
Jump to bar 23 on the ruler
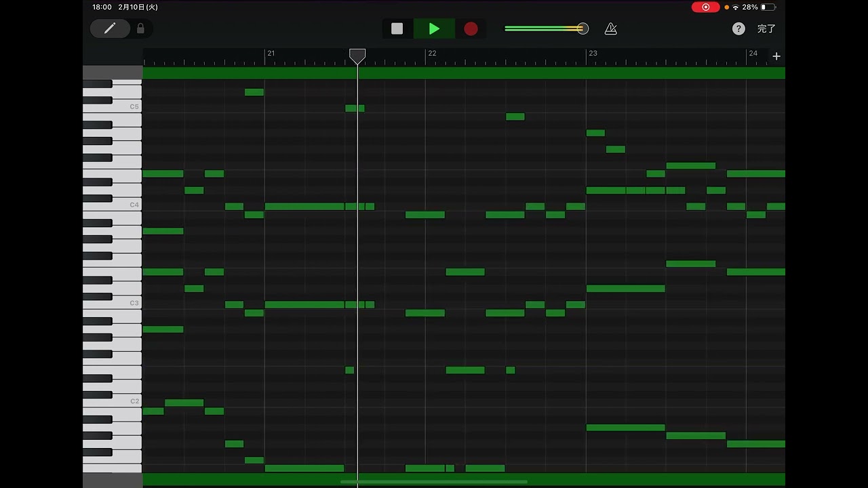tap(593, 53)
